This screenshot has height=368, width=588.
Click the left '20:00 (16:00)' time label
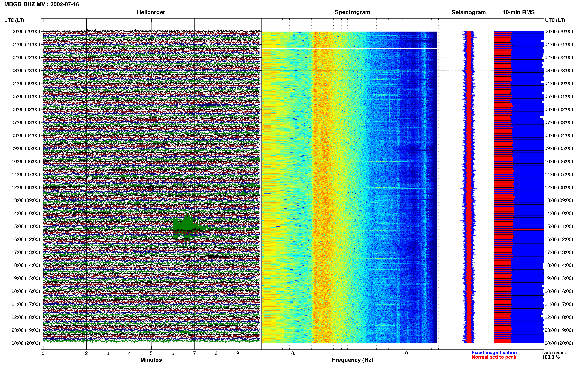click(26, 291)
